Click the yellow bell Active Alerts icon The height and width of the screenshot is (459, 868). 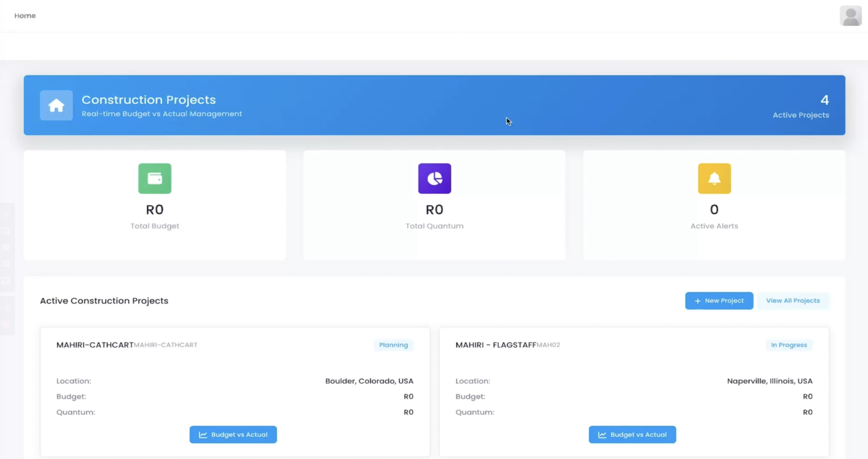[x=714, y=178]
